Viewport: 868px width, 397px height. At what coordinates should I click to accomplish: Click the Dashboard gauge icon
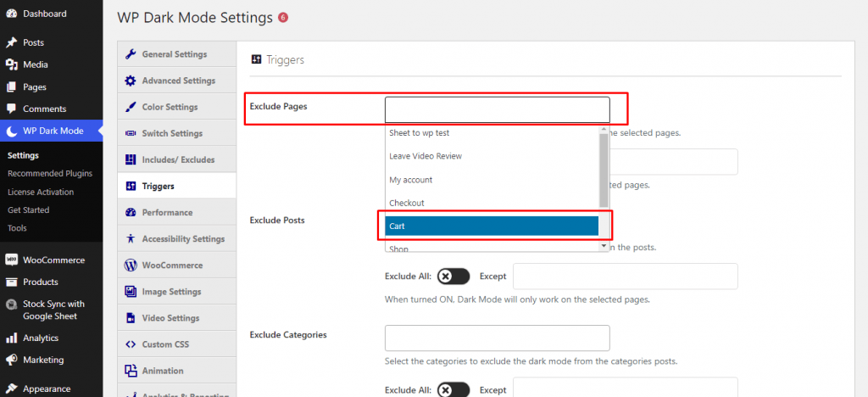[11, 14]
